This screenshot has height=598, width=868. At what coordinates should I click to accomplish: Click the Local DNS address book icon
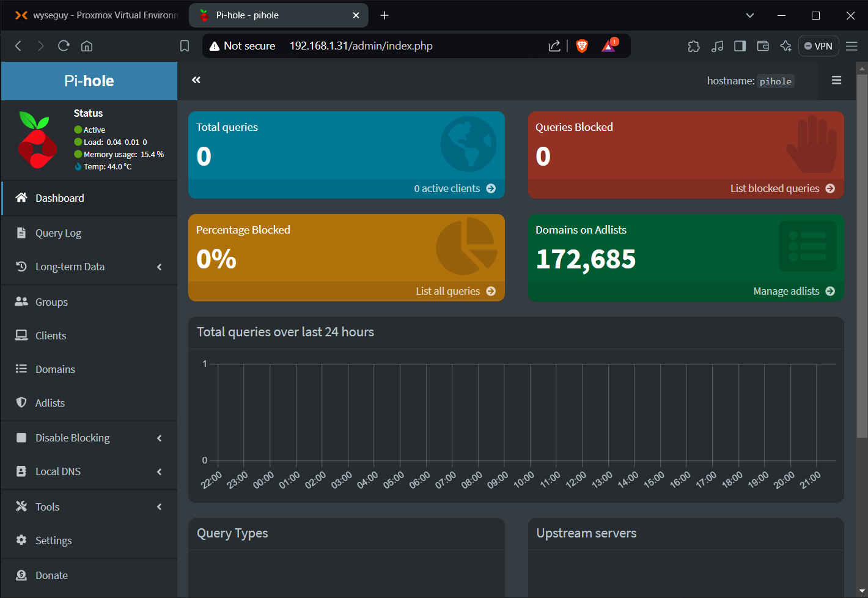[21, 471]
